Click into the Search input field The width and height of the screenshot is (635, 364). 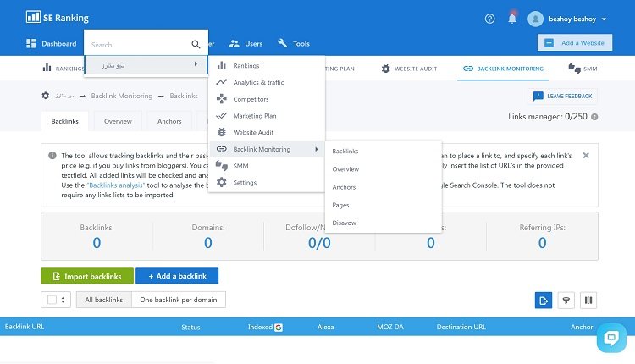[x=135, y=44]
